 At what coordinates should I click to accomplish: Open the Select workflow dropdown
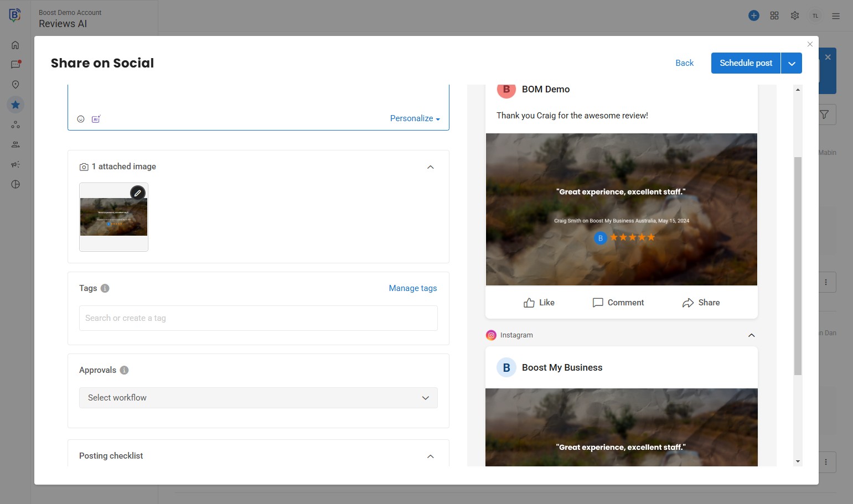258,398
